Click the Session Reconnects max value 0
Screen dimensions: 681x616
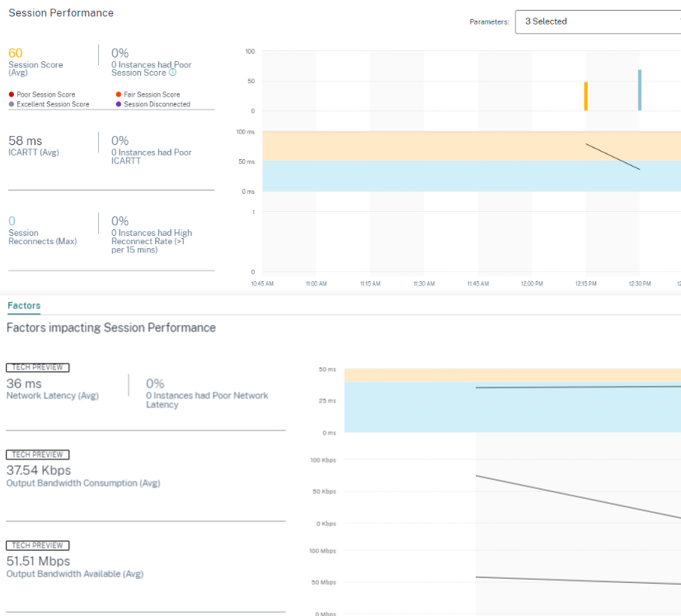click(x=12, y=221)
